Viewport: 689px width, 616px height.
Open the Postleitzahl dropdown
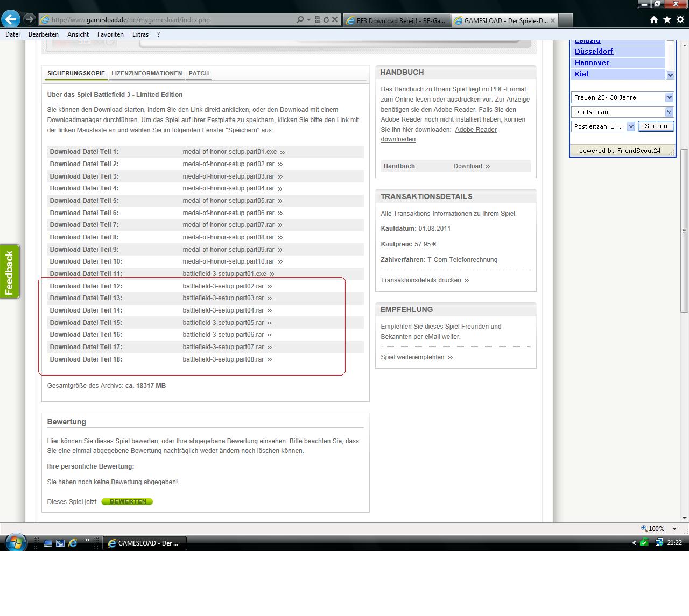click(x=603, y=126)
